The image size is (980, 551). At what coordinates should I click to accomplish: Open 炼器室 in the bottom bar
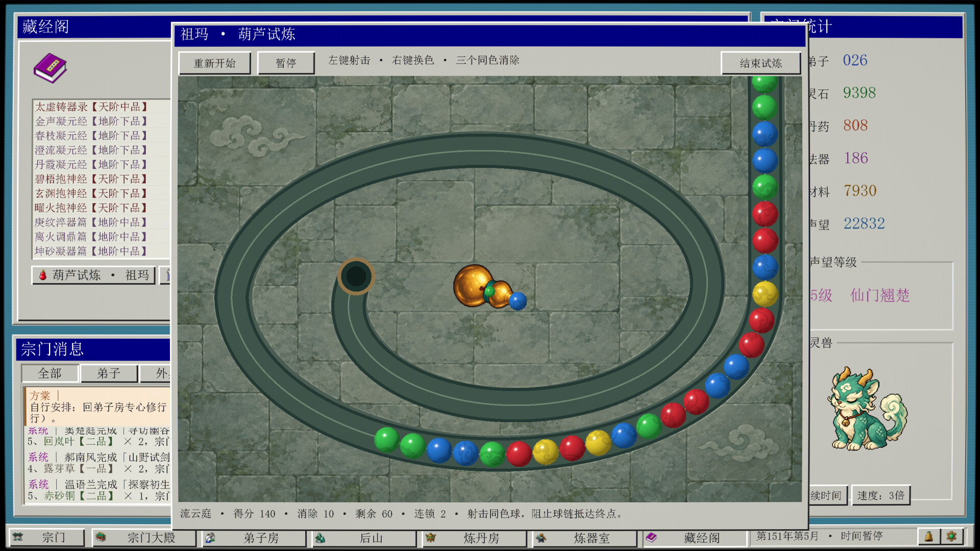pyautogui.click(x=585, y=538)
